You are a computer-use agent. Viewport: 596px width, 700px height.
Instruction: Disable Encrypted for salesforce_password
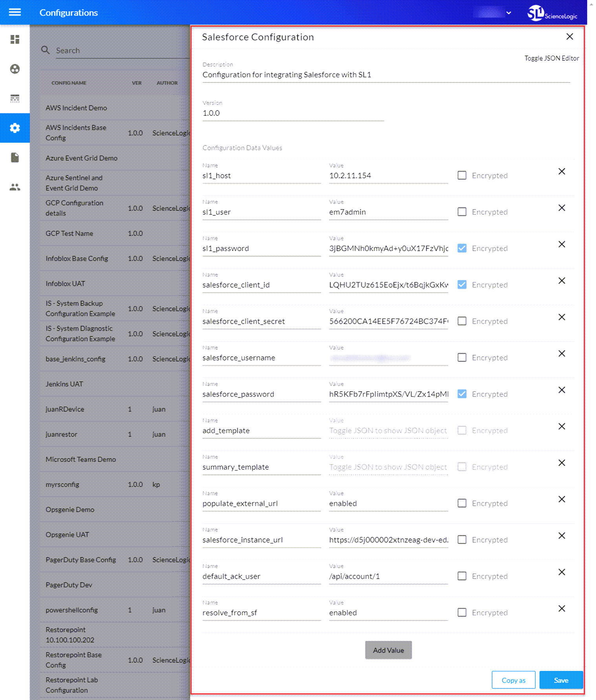point(462,394)
